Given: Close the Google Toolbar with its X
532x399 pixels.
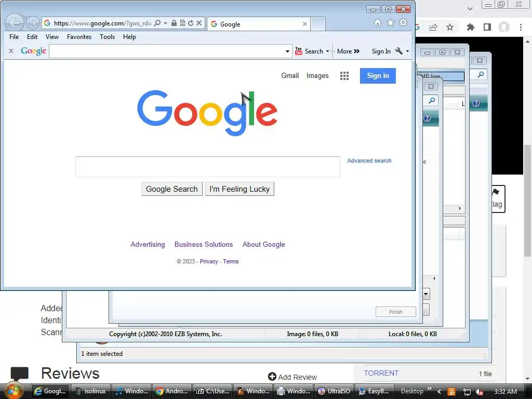Looking at the screenshot, I should tap(11, 51).
